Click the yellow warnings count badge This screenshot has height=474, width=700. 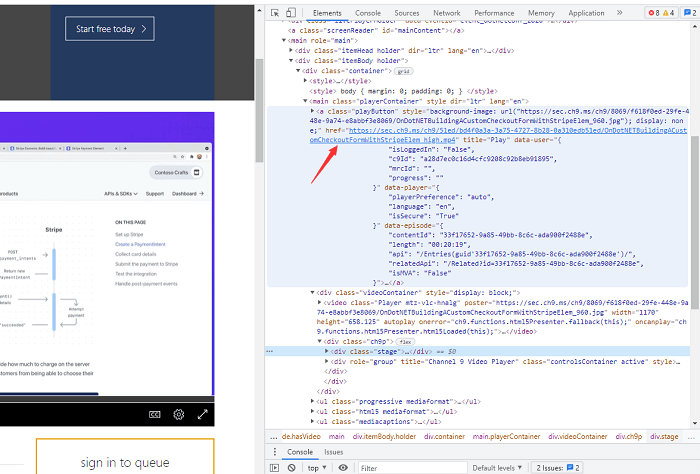click(673, 13)
